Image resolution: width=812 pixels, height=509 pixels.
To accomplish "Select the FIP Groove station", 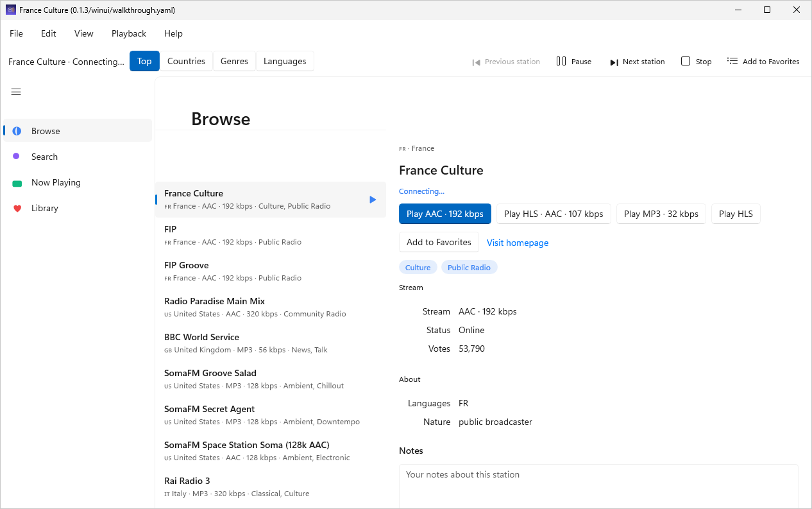I will 271,272.
